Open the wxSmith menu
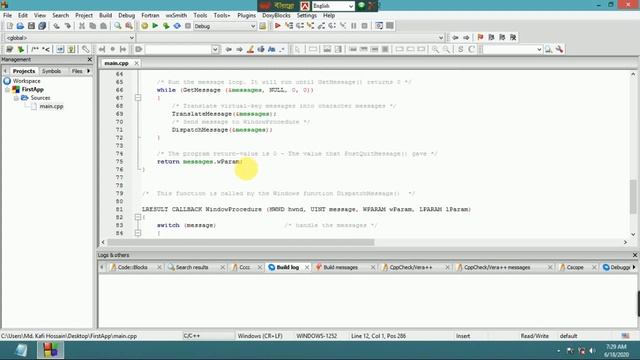640x360 pixels. (176, 15)
